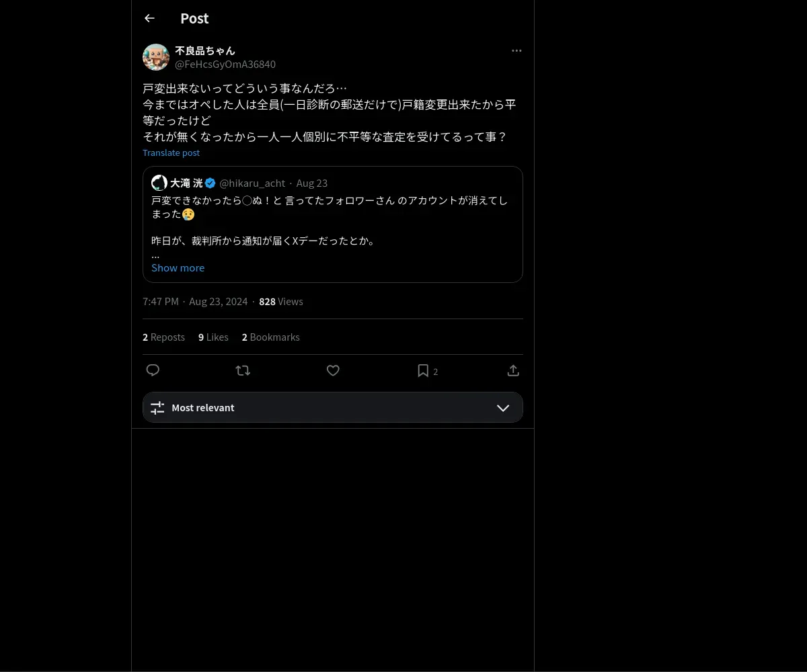Expand quoted post with Show more

[x=178, y=267]
